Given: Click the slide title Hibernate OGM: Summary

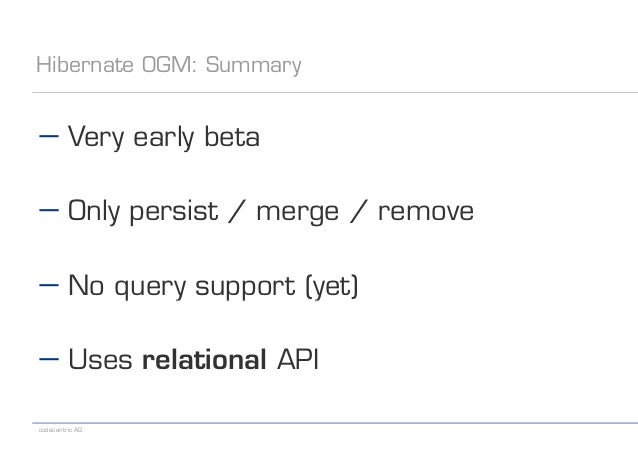Looking at the screenshot, I should 169,65.
